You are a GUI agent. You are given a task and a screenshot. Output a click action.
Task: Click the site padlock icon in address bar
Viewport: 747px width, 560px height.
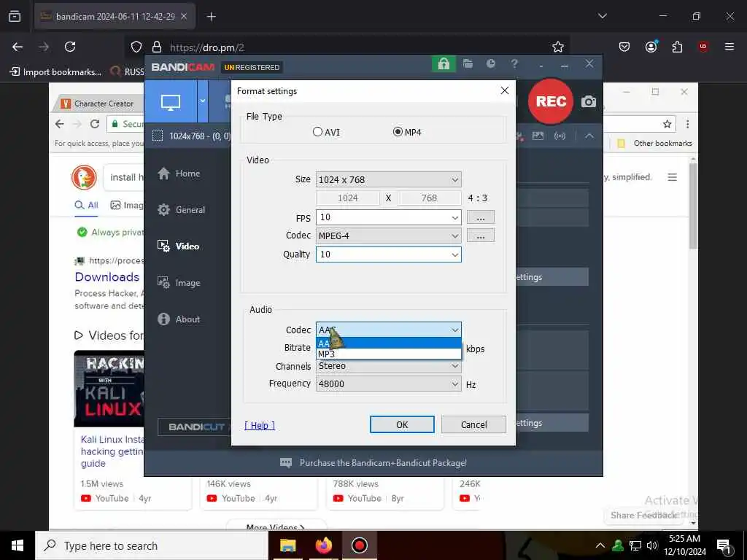click(x=157, y=47)
